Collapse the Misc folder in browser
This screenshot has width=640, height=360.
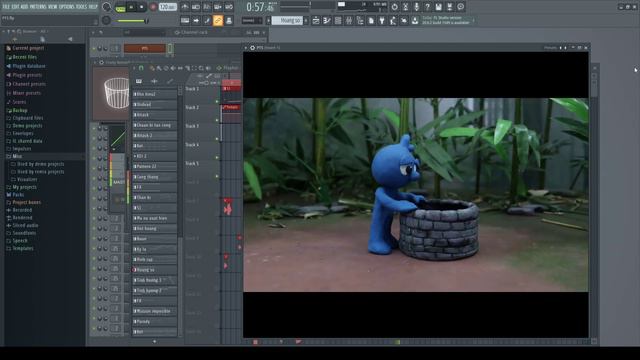(17, 156)
